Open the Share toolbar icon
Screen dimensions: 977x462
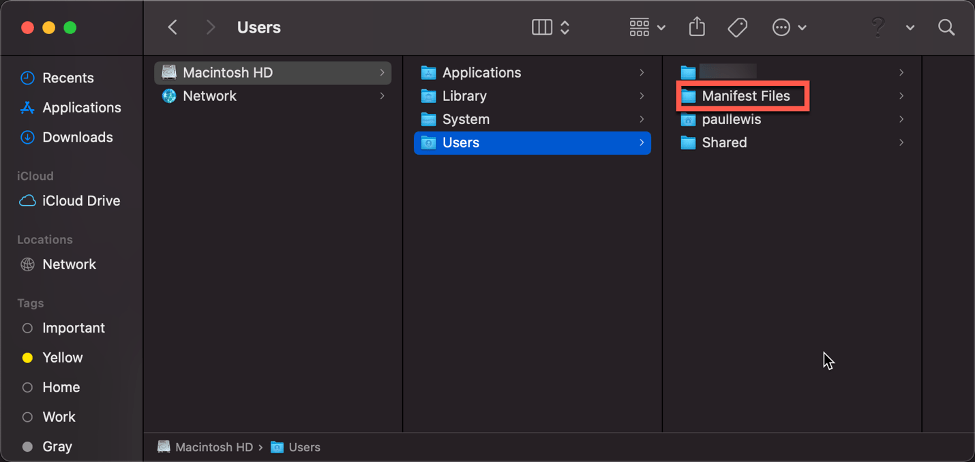tap(698, 28)
